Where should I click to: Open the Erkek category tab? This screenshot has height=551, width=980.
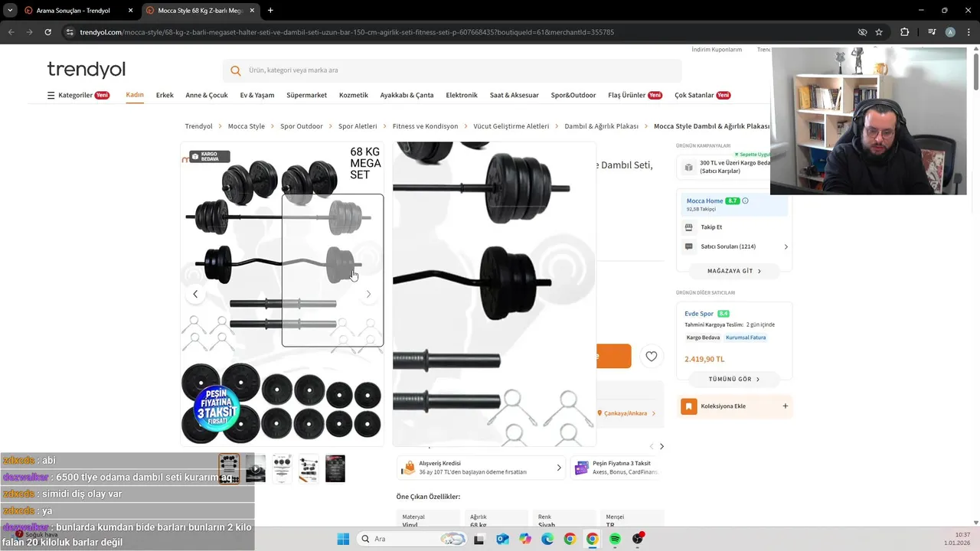click(165, 95)
